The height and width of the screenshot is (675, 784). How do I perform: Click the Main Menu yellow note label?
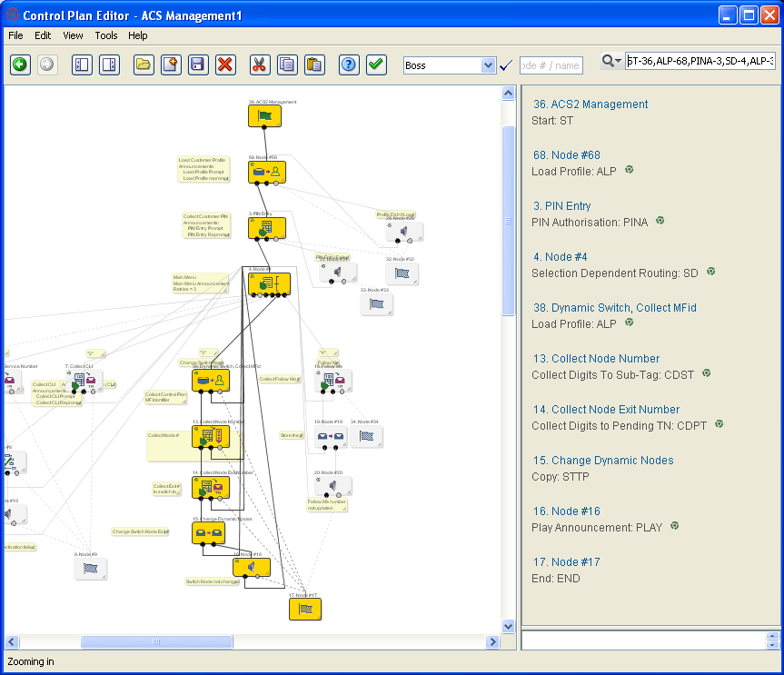(x=201, y=283)
